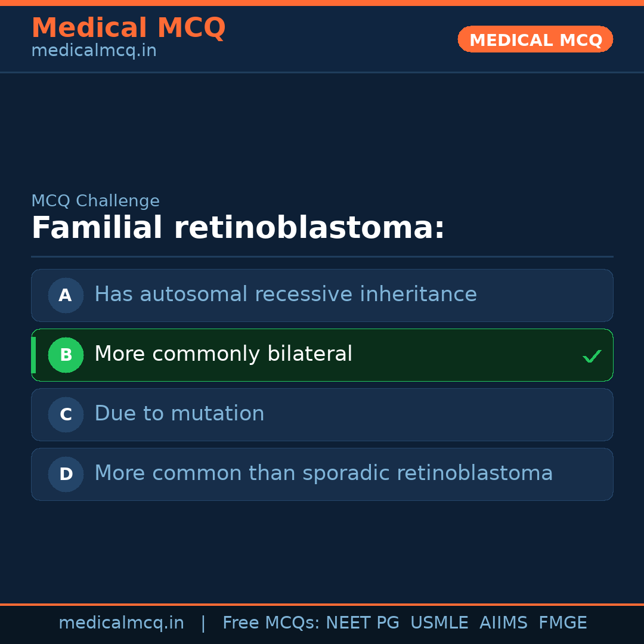
Task: Click the AIIMS footer text
Action: [503, 623]
